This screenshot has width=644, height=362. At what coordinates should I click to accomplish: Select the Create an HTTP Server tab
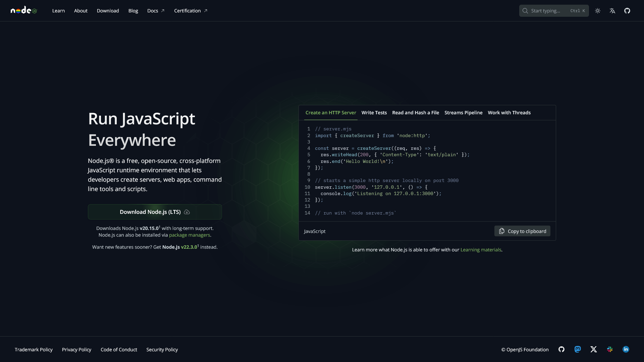[331, 113]
